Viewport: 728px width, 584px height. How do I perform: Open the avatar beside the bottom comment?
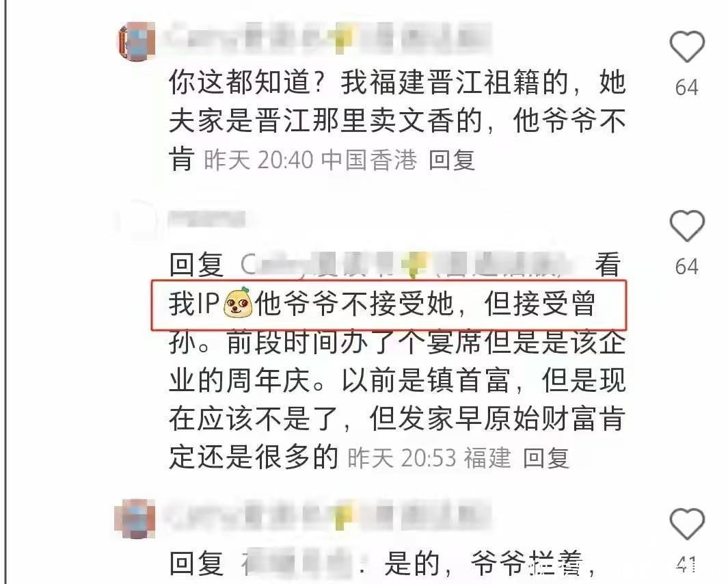(x=135, y=518)
